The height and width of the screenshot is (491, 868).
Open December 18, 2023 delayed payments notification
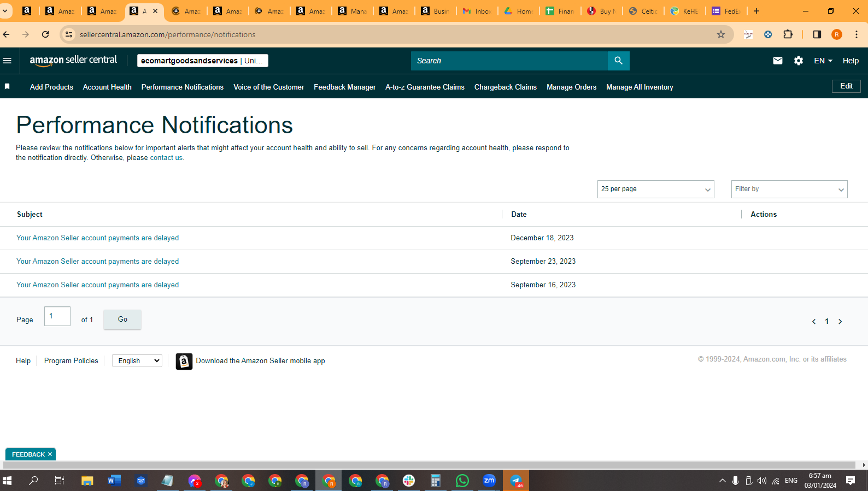(98, 238)
